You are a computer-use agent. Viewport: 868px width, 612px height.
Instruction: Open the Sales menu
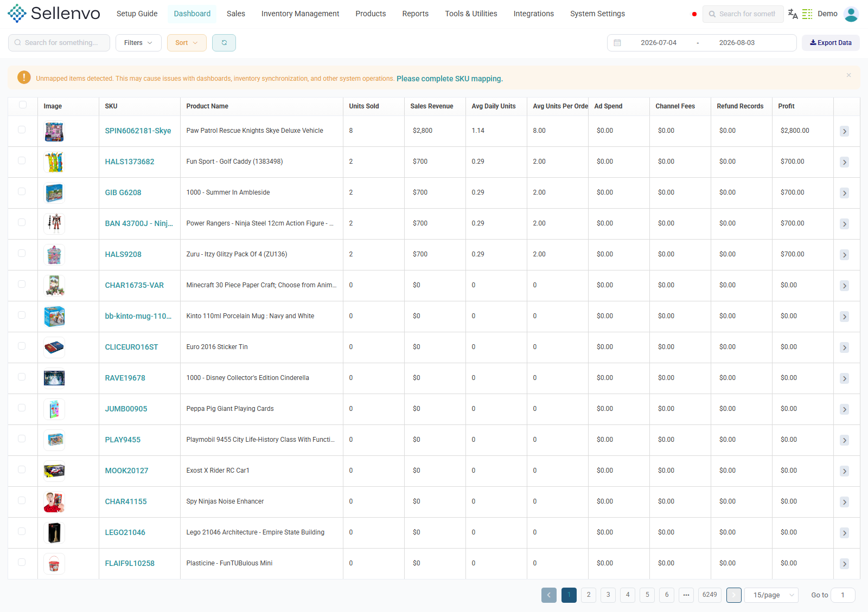click(x=236, y=14)
